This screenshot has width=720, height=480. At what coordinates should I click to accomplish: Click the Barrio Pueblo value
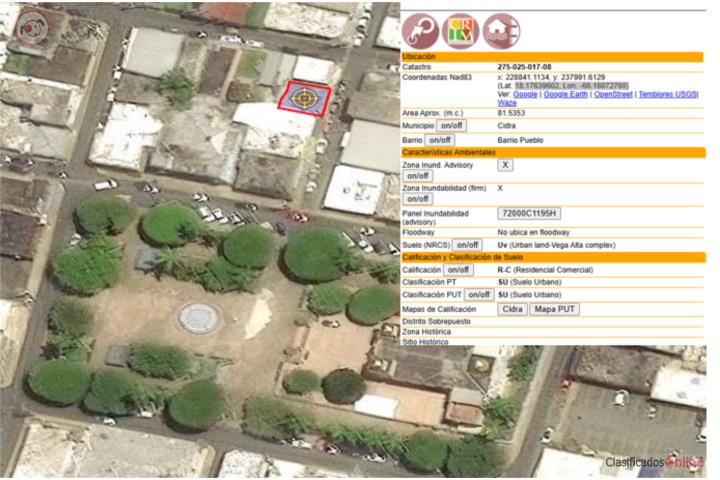tap(520, 140)
